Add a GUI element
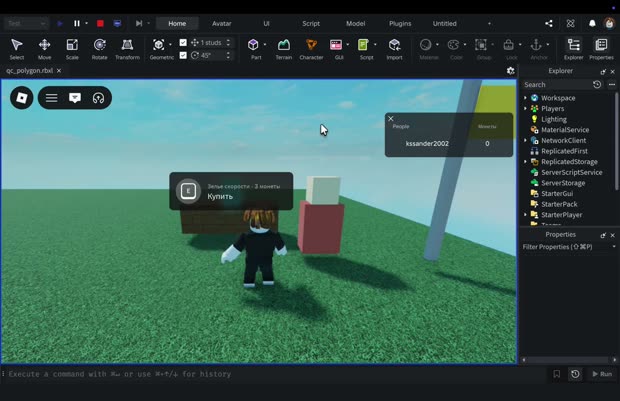Screen dimensions: 620x401 336,49
